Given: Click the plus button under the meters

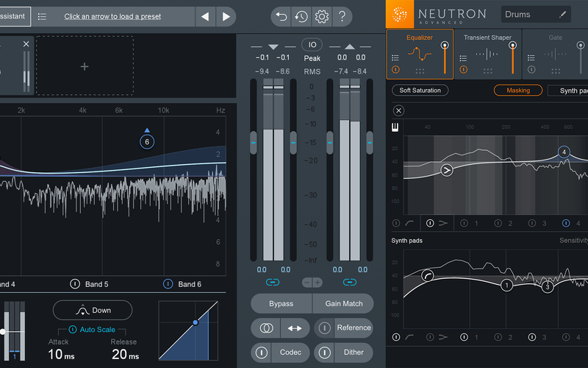Looking at the screenshot, I should click(318, 283).
